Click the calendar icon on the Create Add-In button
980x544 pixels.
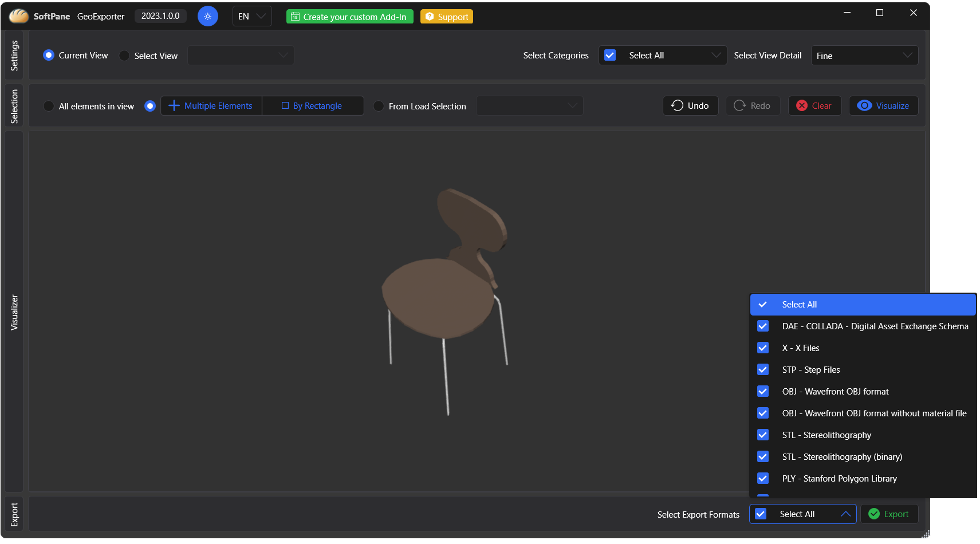pos(295,17)
